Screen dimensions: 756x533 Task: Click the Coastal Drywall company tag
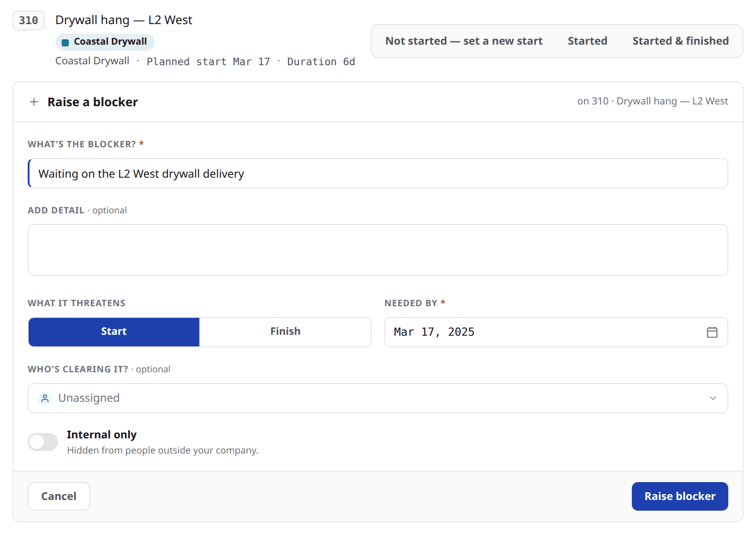pos(105,42)
